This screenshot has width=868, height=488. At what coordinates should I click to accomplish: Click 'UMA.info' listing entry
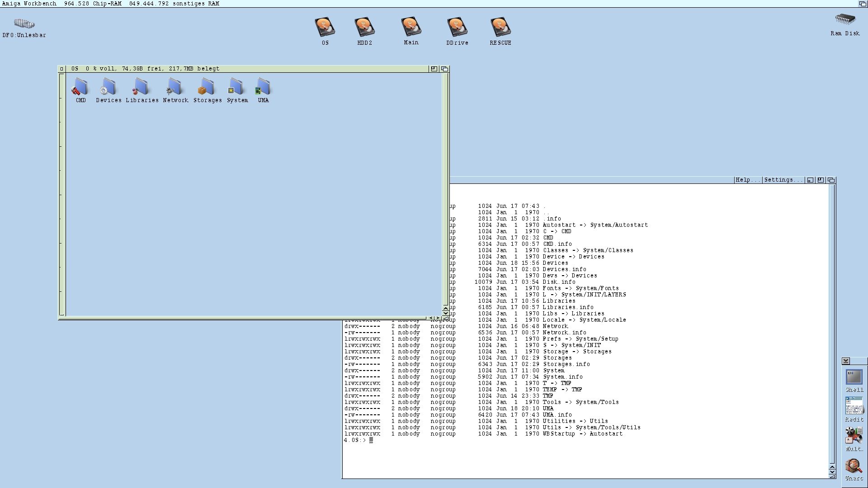coord(557,415)
